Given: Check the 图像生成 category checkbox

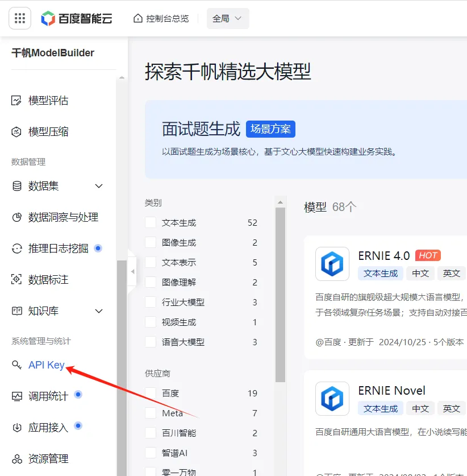Looking at the screenshot, I should 151,242.
